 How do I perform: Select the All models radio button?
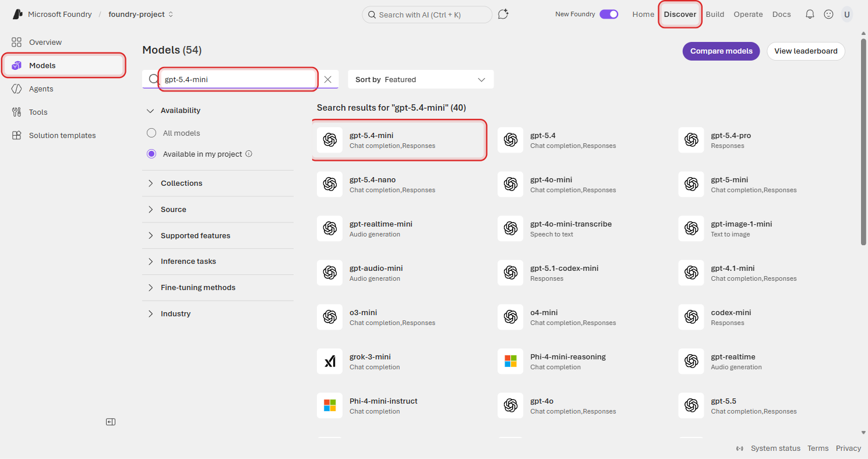[151, 133]
